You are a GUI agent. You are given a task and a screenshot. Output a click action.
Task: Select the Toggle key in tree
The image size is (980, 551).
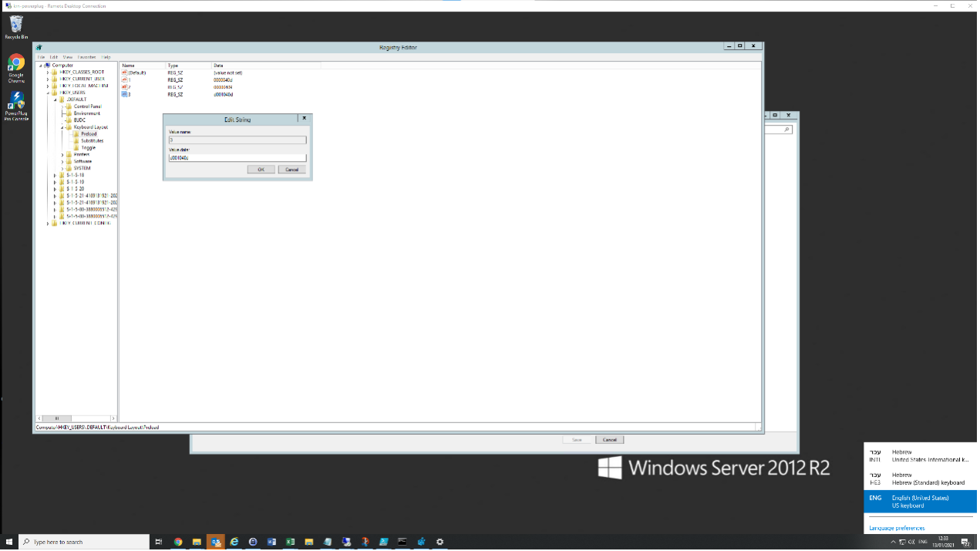click(88, 148)
